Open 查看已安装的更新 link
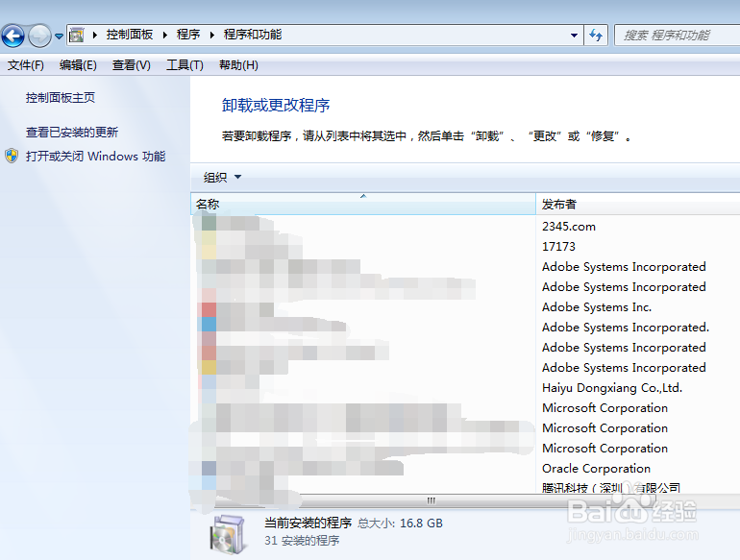 coord(72,133)
